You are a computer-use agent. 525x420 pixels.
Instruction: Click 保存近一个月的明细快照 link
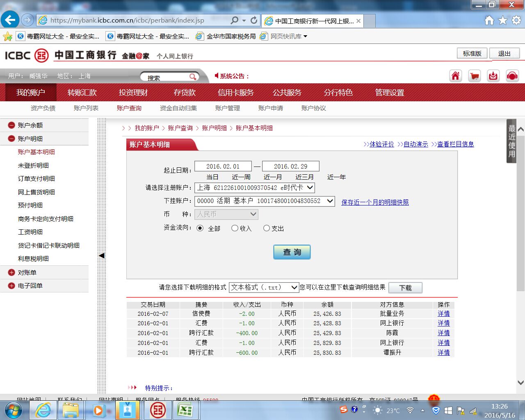point(375,202)
